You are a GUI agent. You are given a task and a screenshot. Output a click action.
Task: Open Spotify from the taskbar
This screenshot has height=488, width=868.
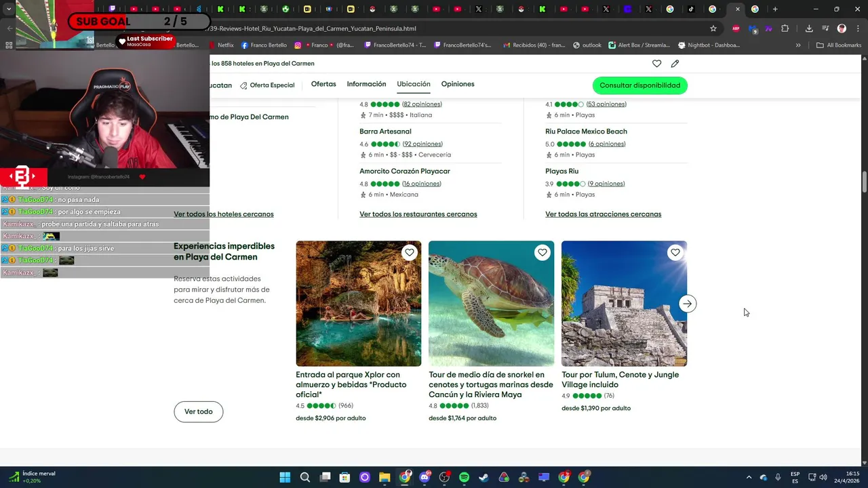click(464, 477)
